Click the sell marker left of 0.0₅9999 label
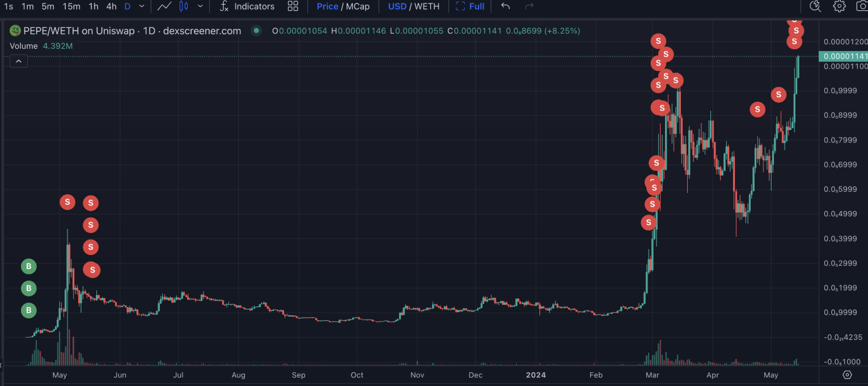 click(778, 95)
